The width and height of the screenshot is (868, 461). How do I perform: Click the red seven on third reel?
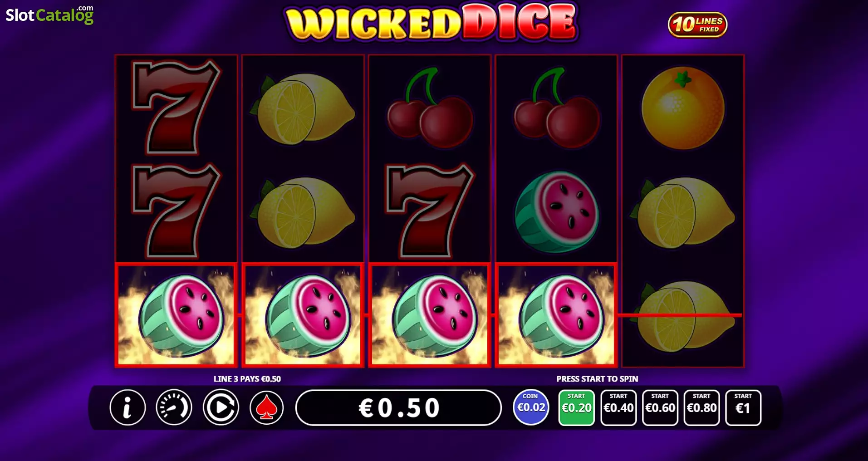tap(429, 211)
